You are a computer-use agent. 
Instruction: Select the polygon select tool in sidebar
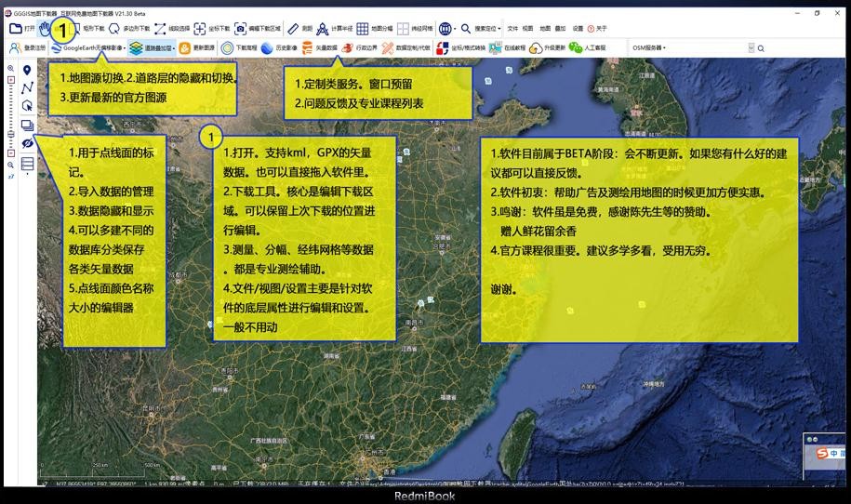27,106
